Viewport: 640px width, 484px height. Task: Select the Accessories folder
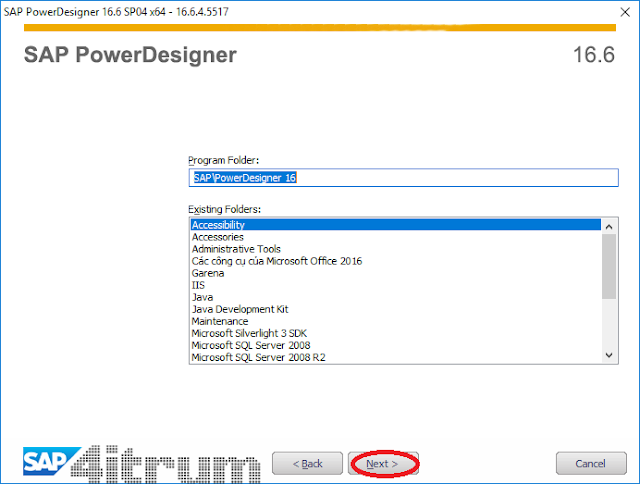(x=396, y=237)
